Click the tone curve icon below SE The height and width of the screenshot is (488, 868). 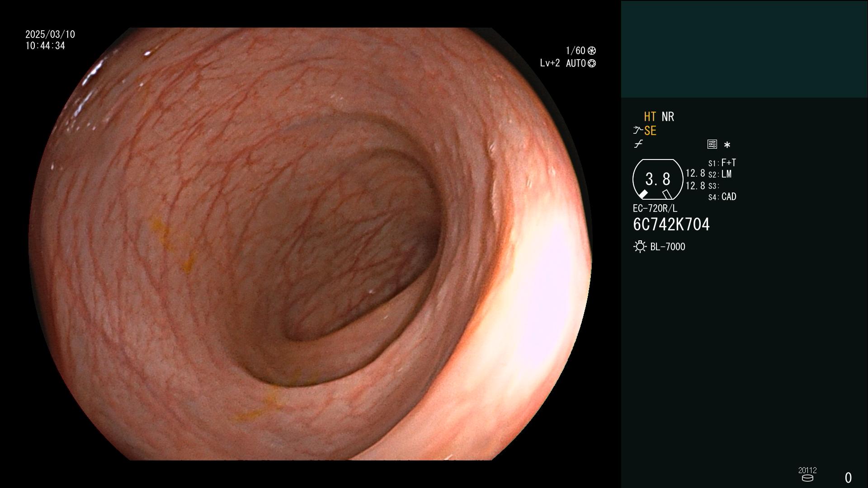(638, 144)
